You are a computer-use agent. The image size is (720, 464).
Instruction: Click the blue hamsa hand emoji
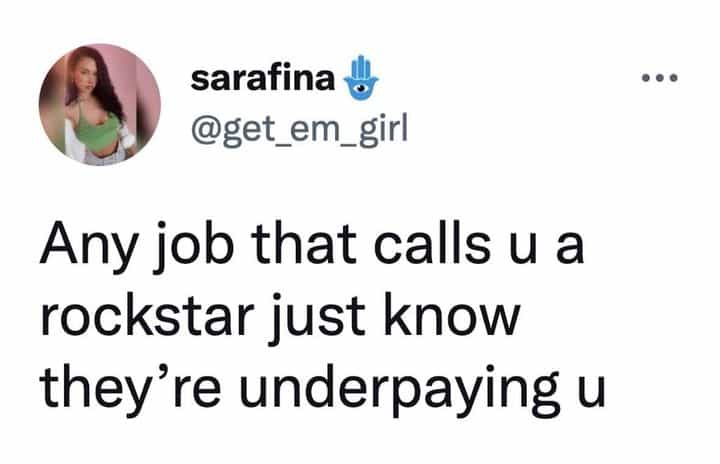[x=361, y=78]
